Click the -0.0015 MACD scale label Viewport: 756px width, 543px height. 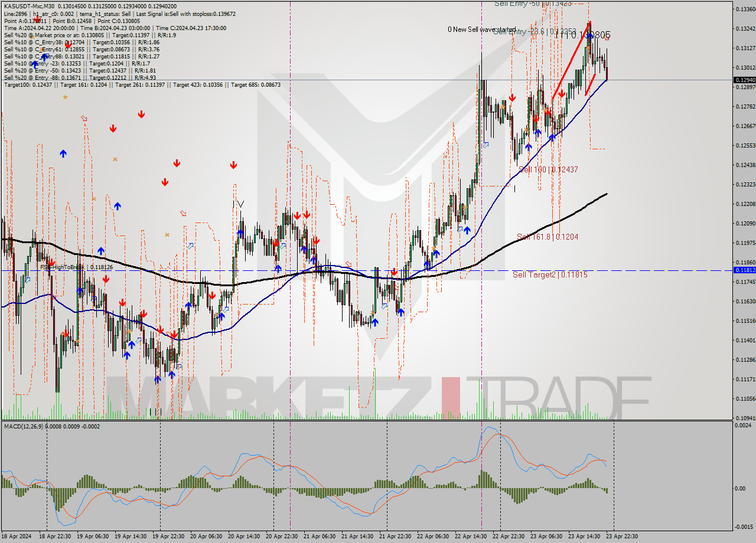click(x=744, y=527)
